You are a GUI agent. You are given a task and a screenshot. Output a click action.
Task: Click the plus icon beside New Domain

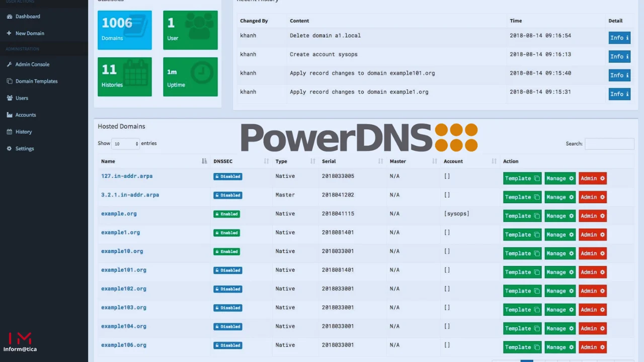click(9, 33)
